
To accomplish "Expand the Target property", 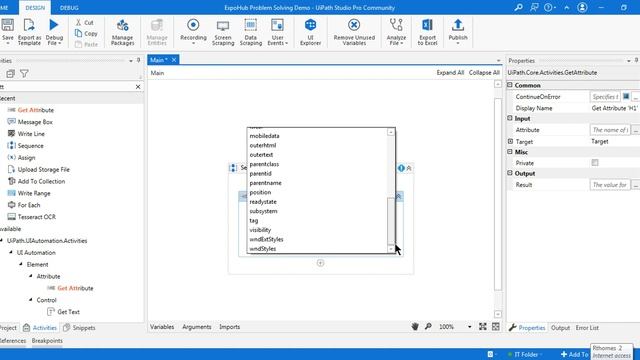I will pyautogui.click(x=510, y=141).
